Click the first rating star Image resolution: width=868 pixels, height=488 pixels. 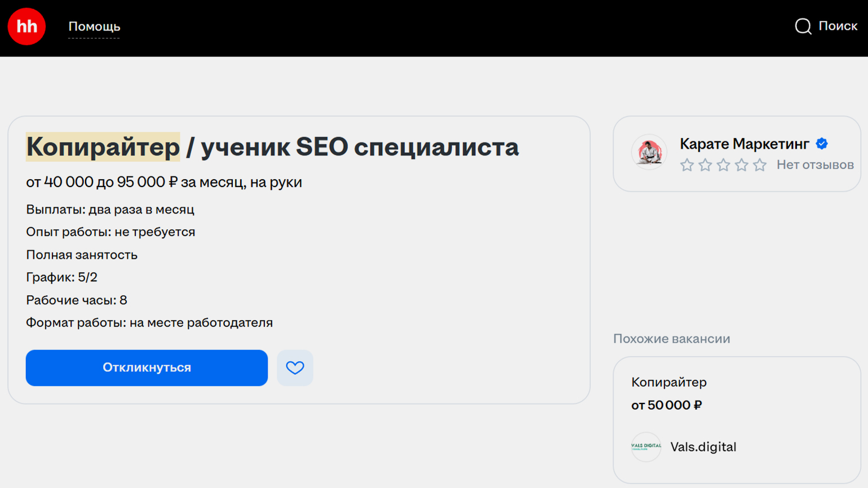tap(687, 165)
